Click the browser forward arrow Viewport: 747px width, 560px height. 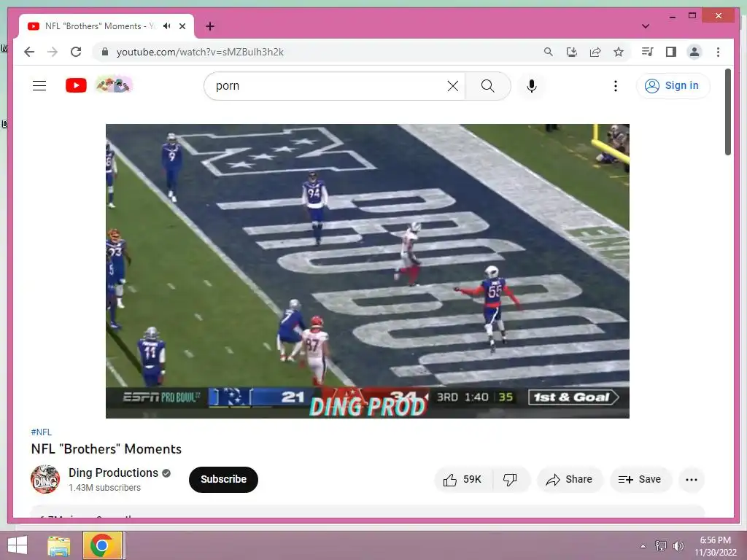click(x=53, y=52)
